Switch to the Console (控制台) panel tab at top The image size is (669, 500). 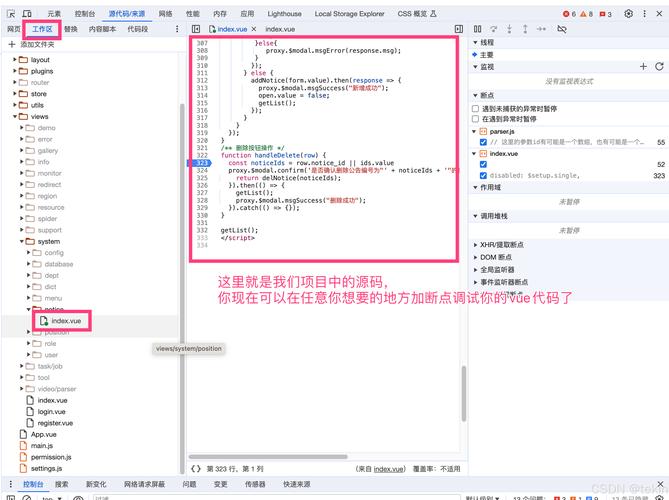pos(84,14)
